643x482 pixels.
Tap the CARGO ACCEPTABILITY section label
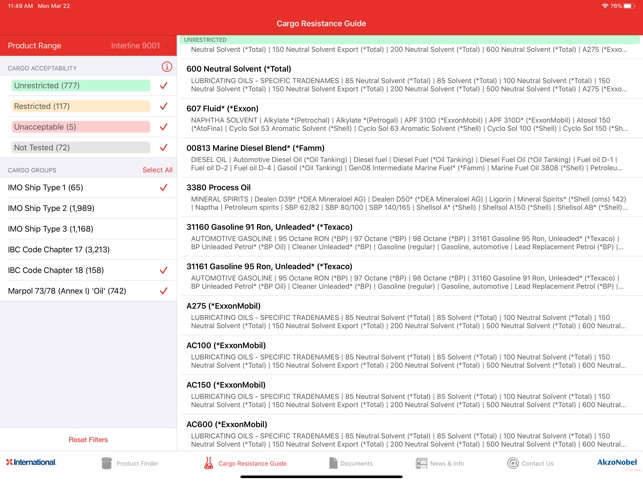(x=42, y=68)
